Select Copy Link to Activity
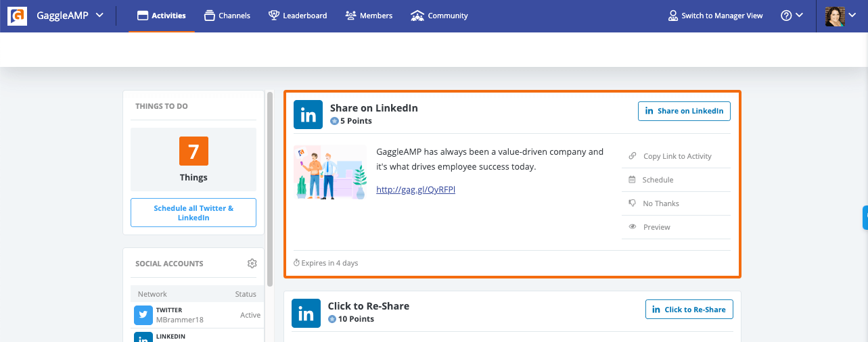The image size is (868, 342). pos(677,156)
